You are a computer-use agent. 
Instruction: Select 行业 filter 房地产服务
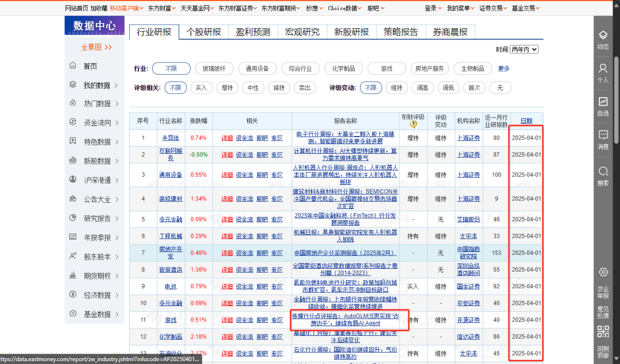click(x=429, y=68)
